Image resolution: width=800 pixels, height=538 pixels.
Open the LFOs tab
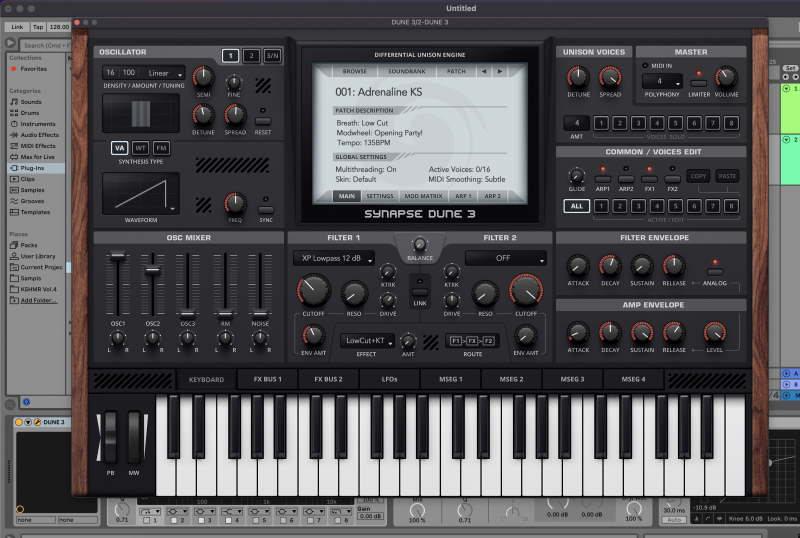[388, 380]
